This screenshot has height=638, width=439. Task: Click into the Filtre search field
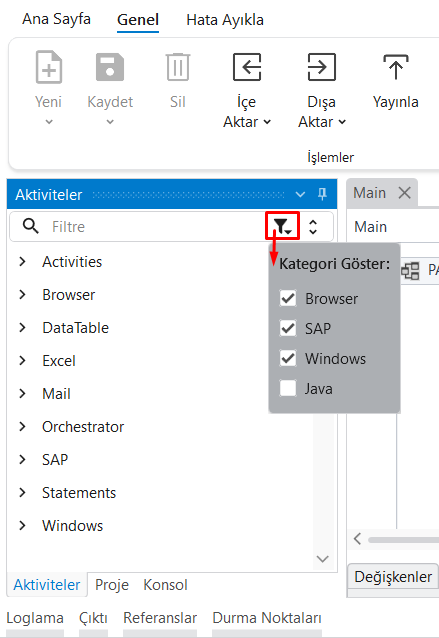(x=157, y=227)
